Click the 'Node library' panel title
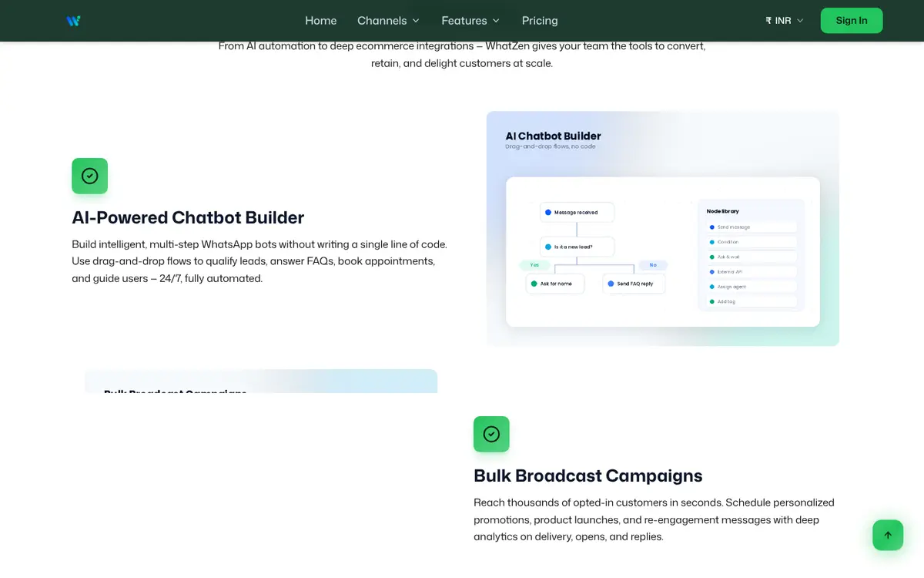Image resolution: width=924 pixels, height=578 pixels. click(723, 211)
